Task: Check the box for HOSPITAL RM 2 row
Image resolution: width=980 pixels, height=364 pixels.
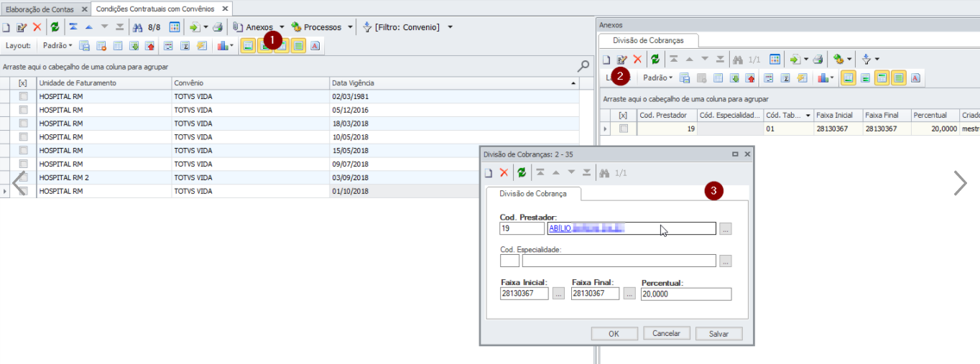Action: [24, 177]
